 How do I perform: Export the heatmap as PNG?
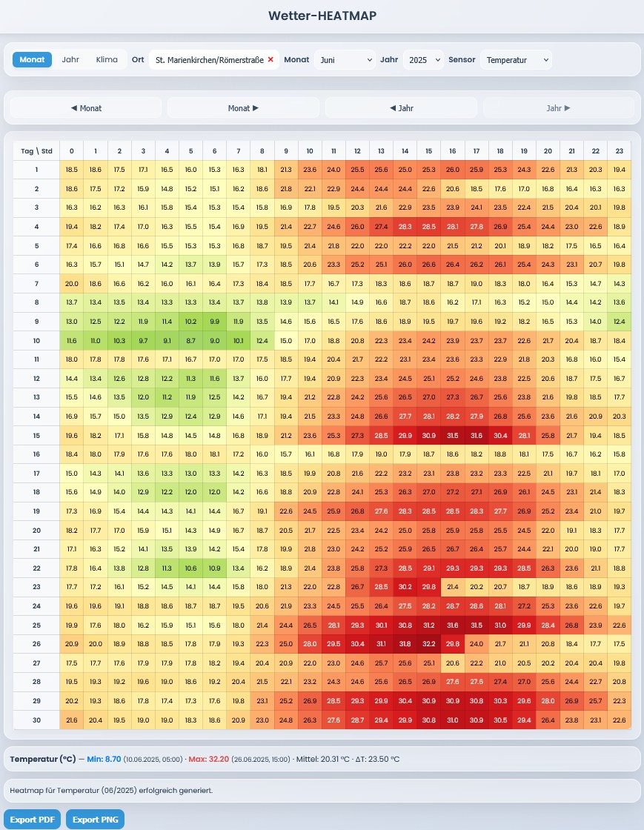pos(95,820)
